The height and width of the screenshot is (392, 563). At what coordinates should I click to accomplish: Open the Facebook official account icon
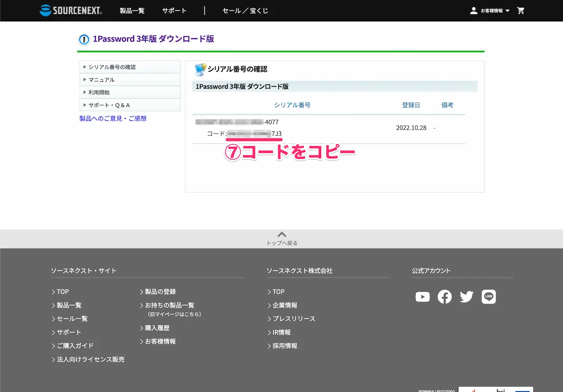445,297
